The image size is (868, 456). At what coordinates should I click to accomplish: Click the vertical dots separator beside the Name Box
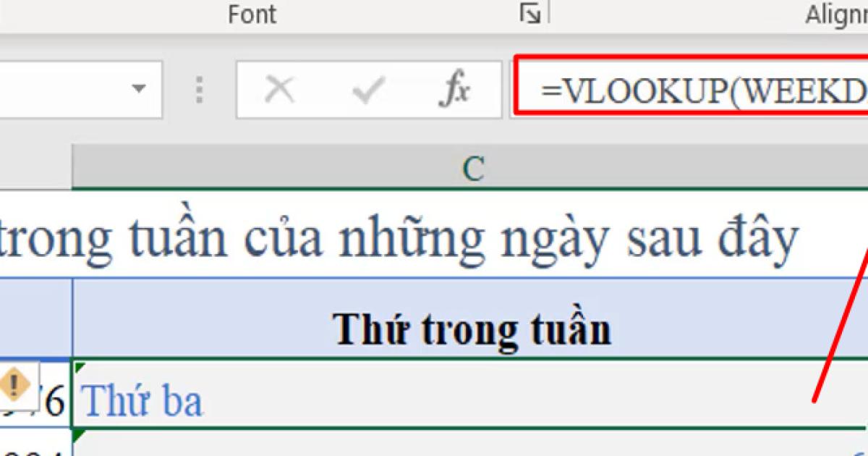[x=199, y=89]
